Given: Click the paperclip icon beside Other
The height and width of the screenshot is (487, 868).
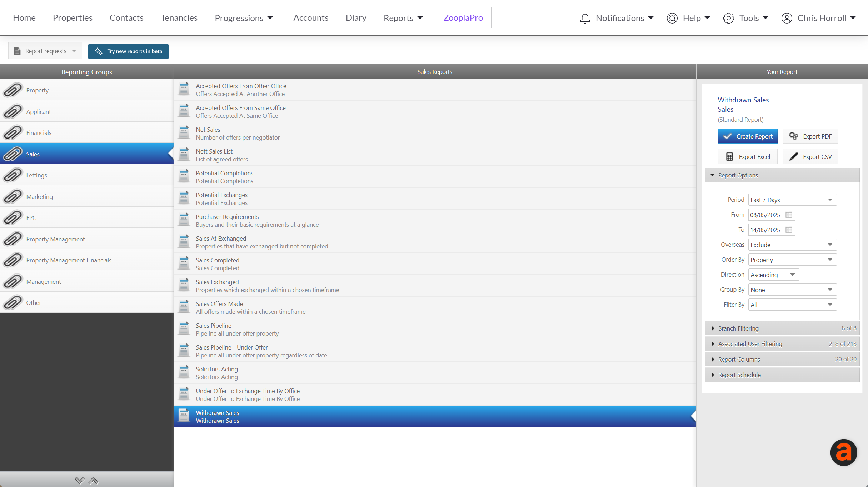Looking at the screenshot, I should tap(13, 302).
